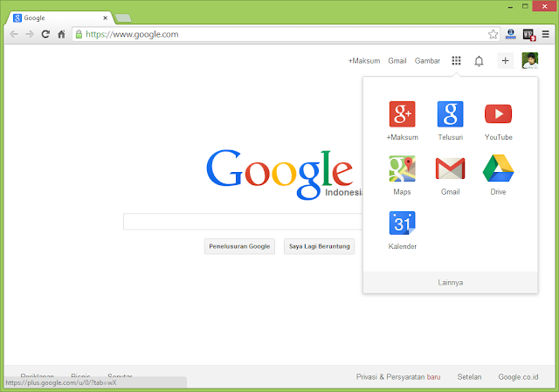Minimize the Chrome window
559x392 pixels.
click(x=510, y=7)
